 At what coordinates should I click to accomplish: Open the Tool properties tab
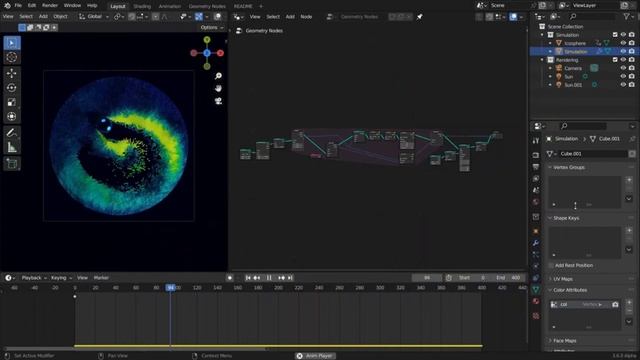(536, 140)
